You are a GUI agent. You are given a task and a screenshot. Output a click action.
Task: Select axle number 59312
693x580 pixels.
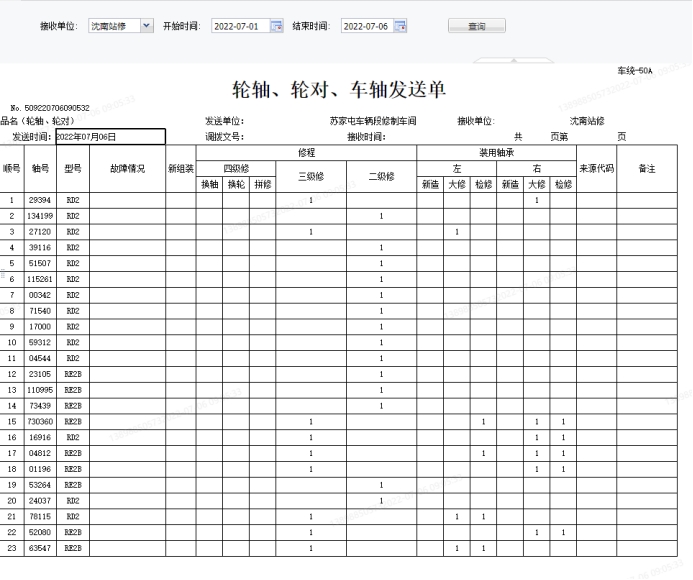point(40,343)
